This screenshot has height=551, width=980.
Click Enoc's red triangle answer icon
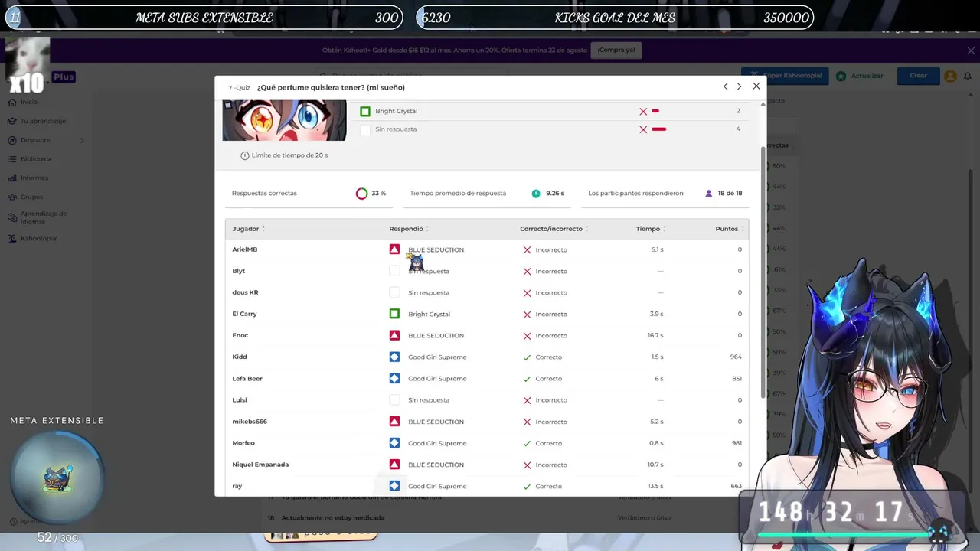tap(394, 335)
